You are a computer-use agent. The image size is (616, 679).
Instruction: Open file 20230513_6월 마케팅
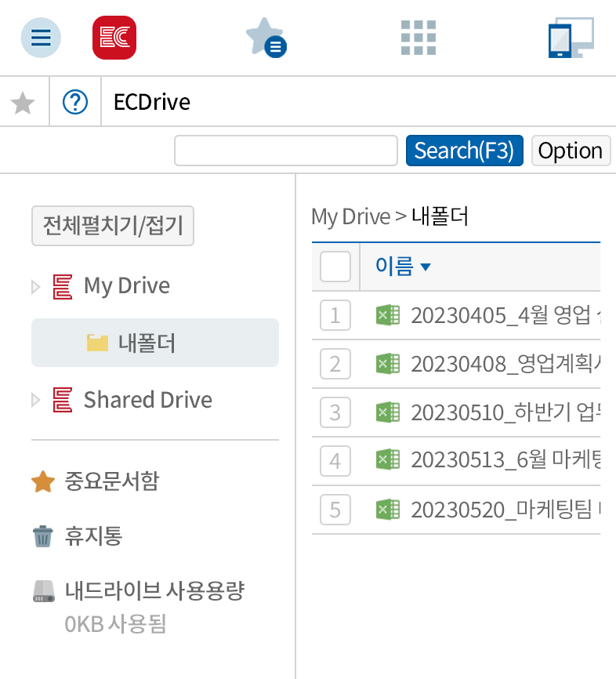(x=505, y=460)
